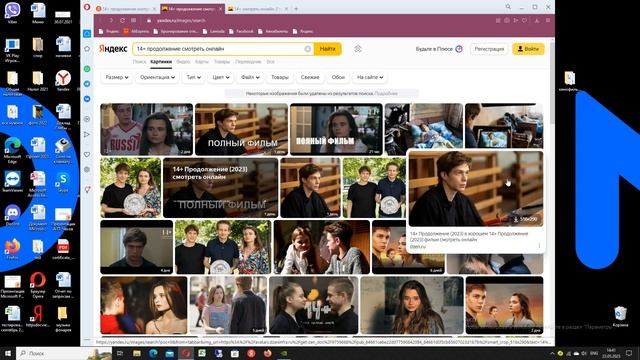Open the bookmarks star in Opera sidebar
The height and width of the screenshot is (360, 640).
click(87, 49)
